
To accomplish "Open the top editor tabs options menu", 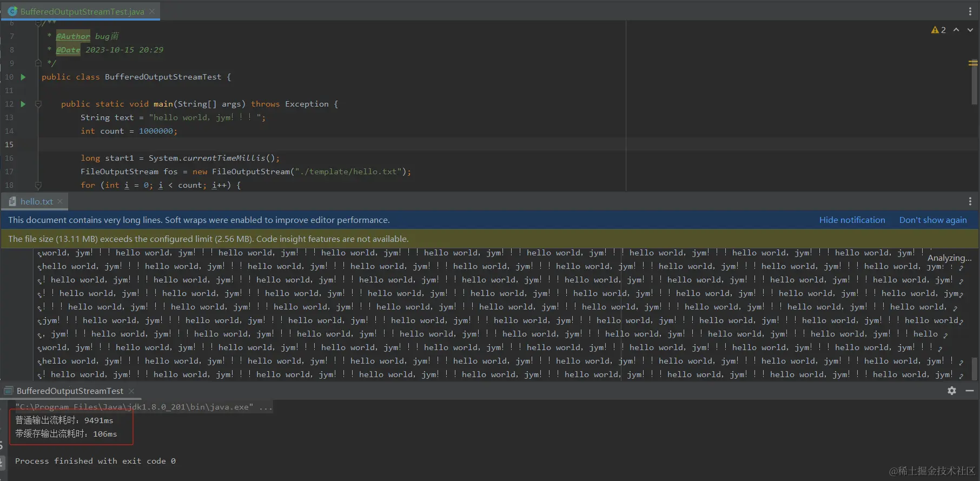I will pyautogui.click(x=970, y=11).
